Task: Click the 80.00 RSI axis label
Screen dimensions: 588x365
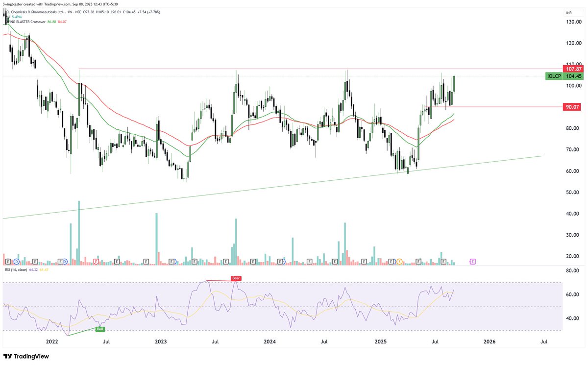Action: tap(573, 270)
